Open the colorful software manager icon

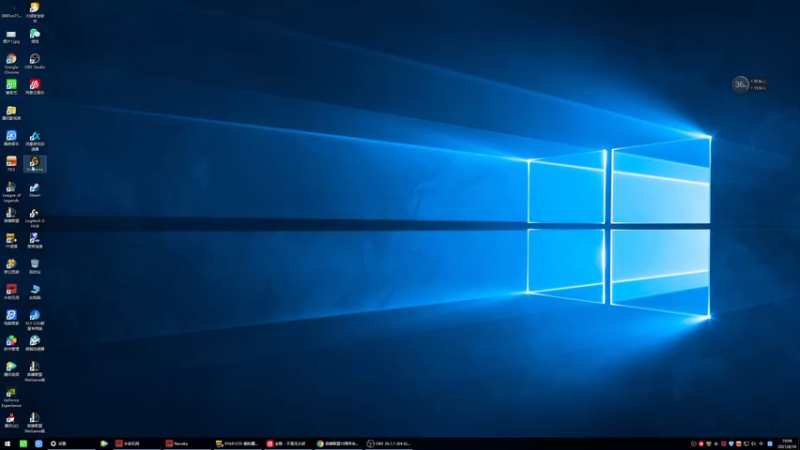11,343
